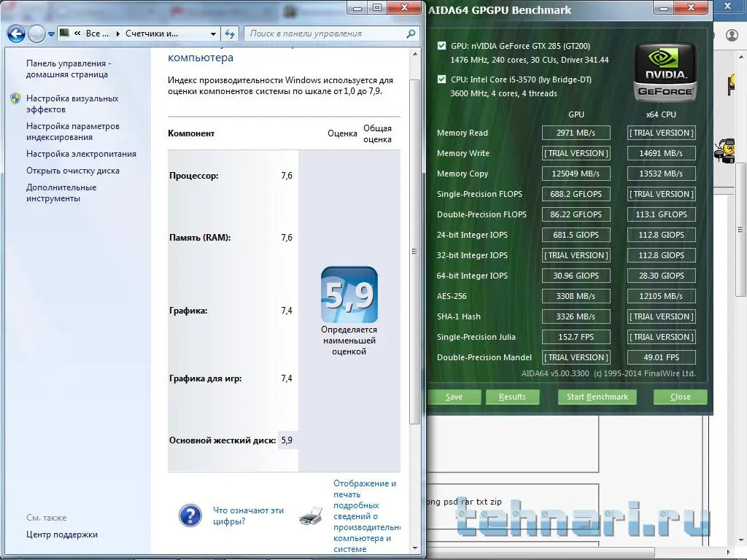Click the greyed forward navigation arrow
The width and height of the screenshot is (747, 560).
(36, 34)
